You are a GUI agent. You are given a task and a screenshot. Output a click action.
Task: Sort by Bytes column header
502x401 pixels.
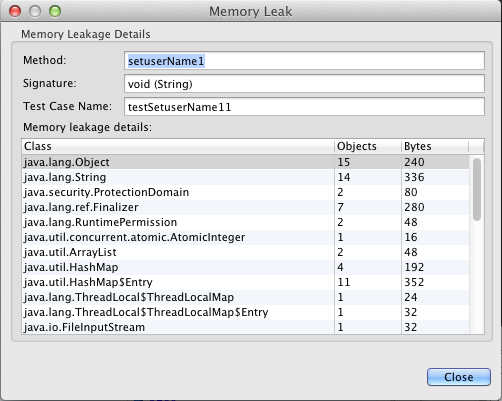click(435, 146)
